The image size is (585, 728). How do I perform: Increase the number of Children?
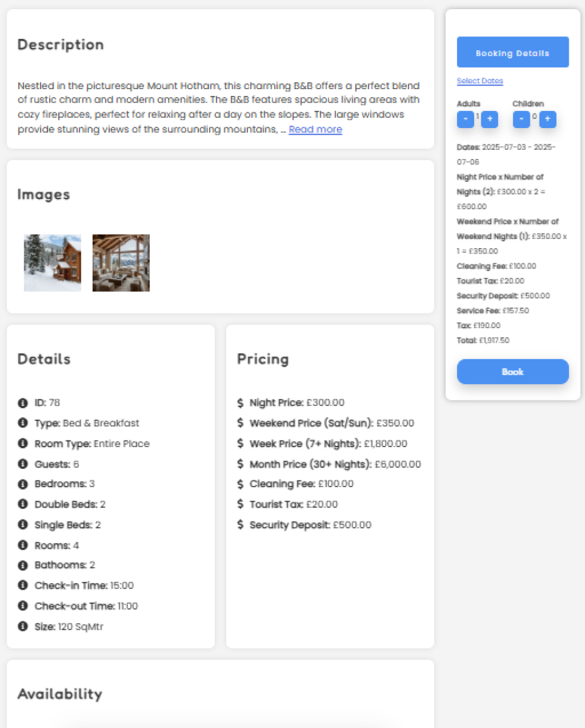coord(547,120)
